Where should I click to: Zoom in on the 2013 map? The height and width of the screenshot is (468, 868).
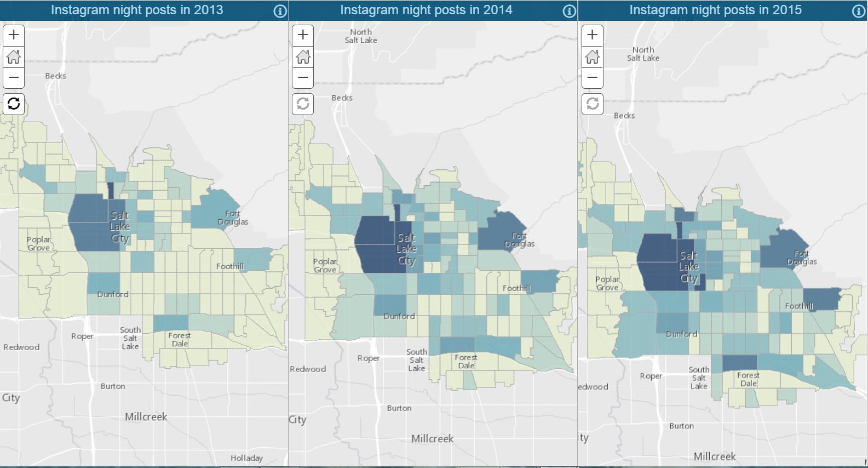coord(14,35)
